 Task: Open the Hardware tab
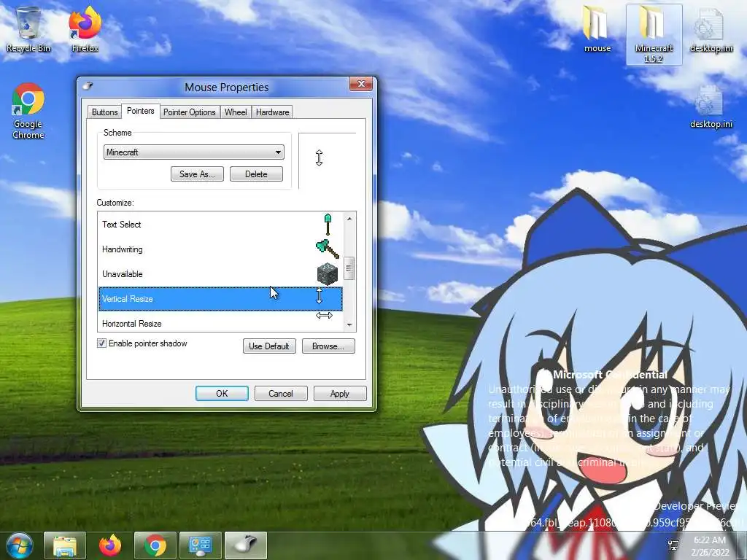[273, 112]
